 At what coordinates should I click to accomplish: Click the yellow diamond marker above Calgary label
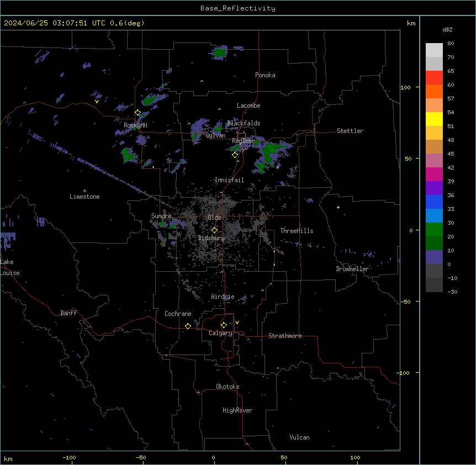224,325
